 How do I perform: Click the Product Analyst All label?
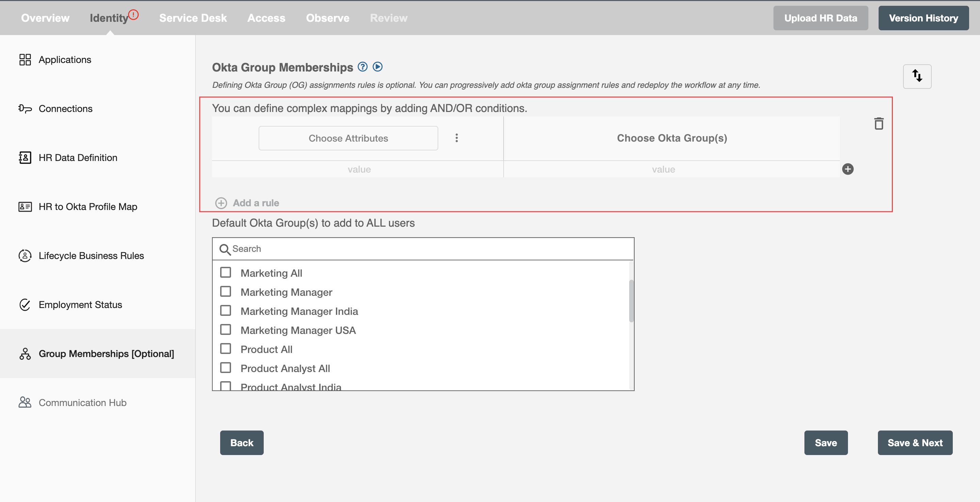point(285,368)
